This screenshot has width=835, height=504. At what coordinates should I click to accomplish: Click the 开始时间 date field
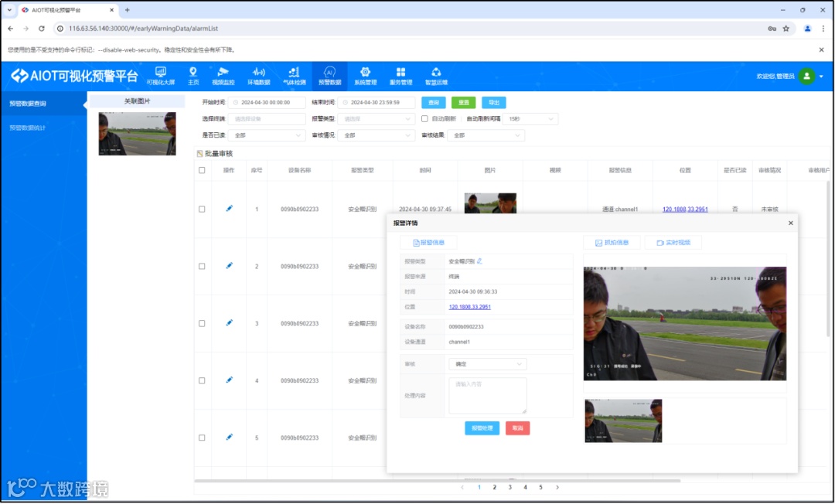267,102
